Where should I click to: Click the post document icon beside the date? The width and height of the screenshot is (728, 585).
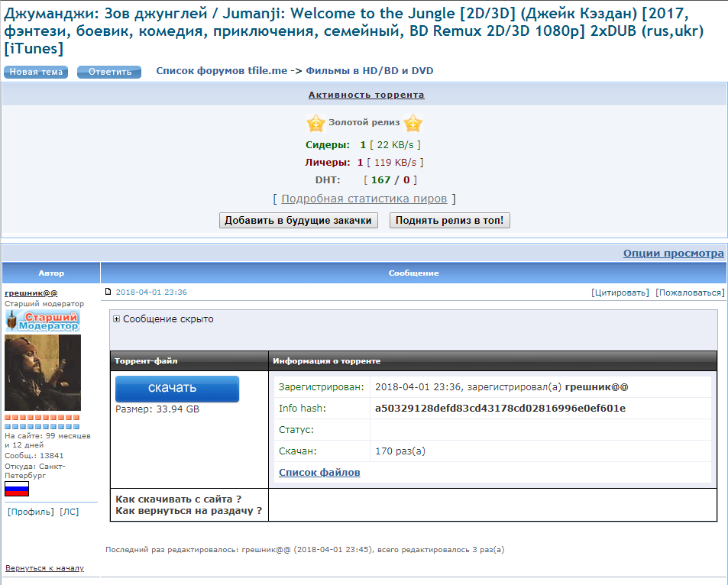pos(108,292)
